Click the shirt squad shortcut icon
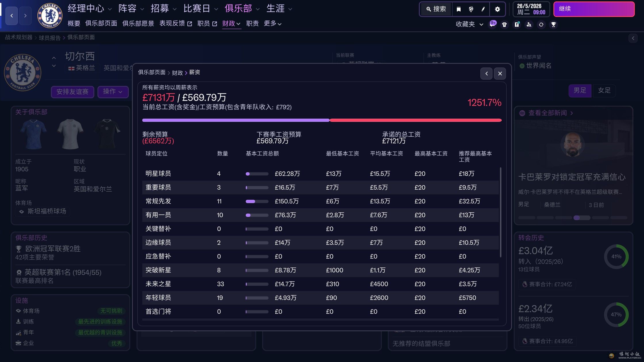The height and width of the screenshot is (362, 644). click(x=505, y=25)
